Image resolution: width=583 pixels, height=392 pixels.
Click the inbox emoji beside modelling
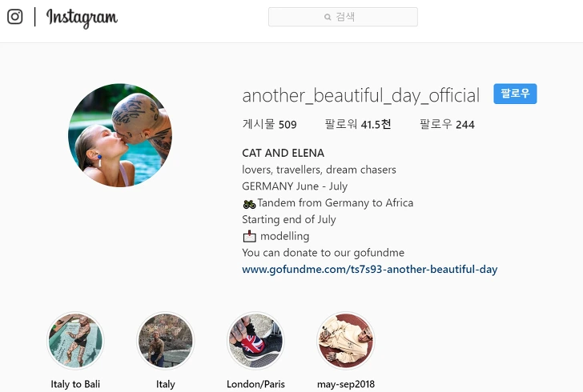tap(250, 236)
